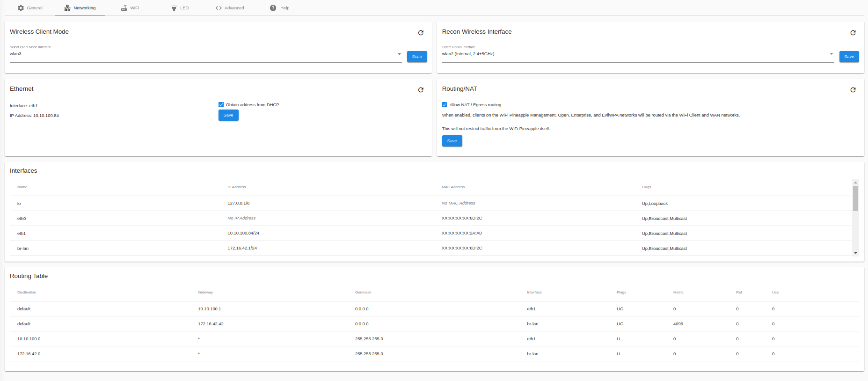868x381 pixels.
Task: Select the eth1 name in Interfaces table
Action: pyautogui.click(x=22, y=234)
